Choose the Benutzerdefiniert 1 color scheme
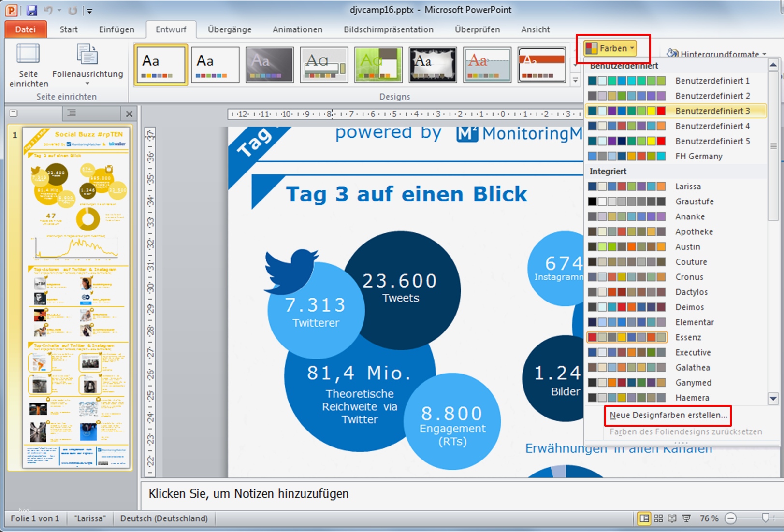This screenshot has width=784, height=532. (x=676, y=81)
